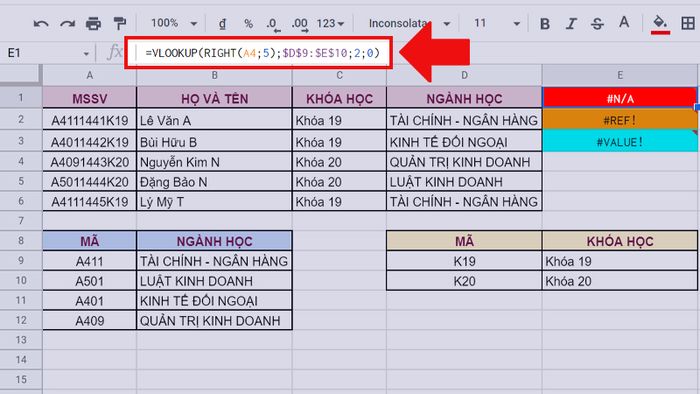Select the red #N/A cell
700x394 pixels.
(x=620, y=98)
